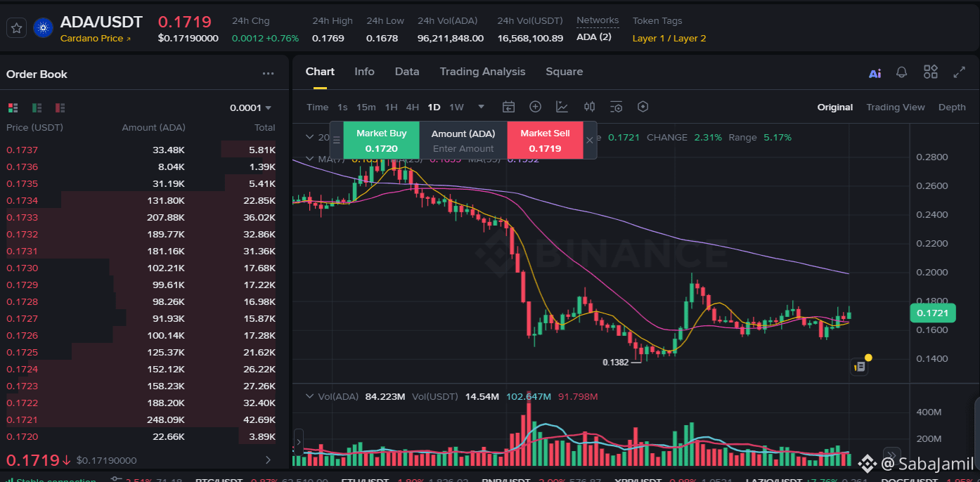
Task: Select 1s interval
Action: [342, 108]
